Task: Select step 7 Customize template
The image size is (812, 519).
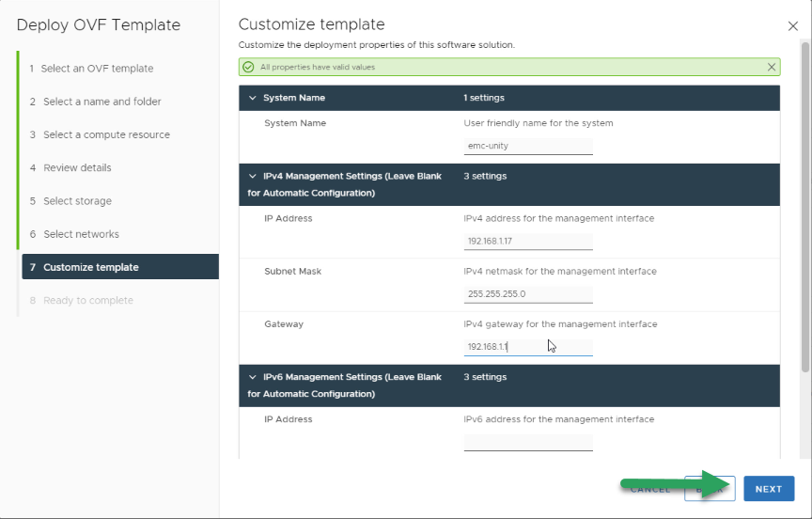Action: click(x=120, y=267)
